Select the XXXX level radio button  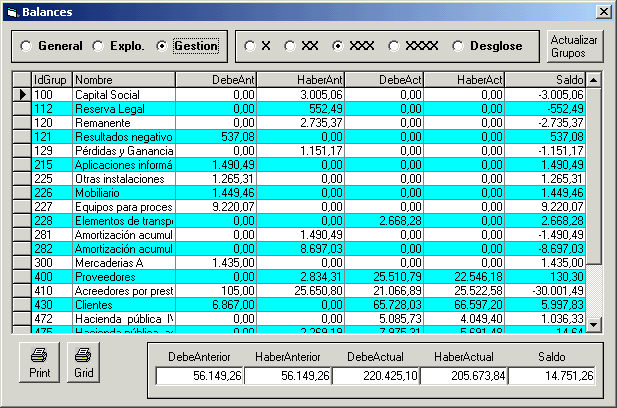point(395,46)
